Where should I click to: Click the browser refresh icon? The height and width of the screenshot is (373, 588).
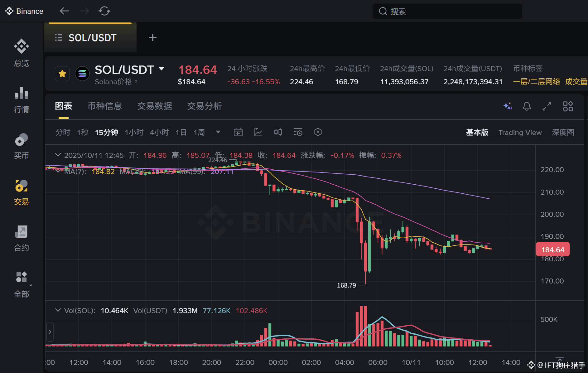(104, 11)
